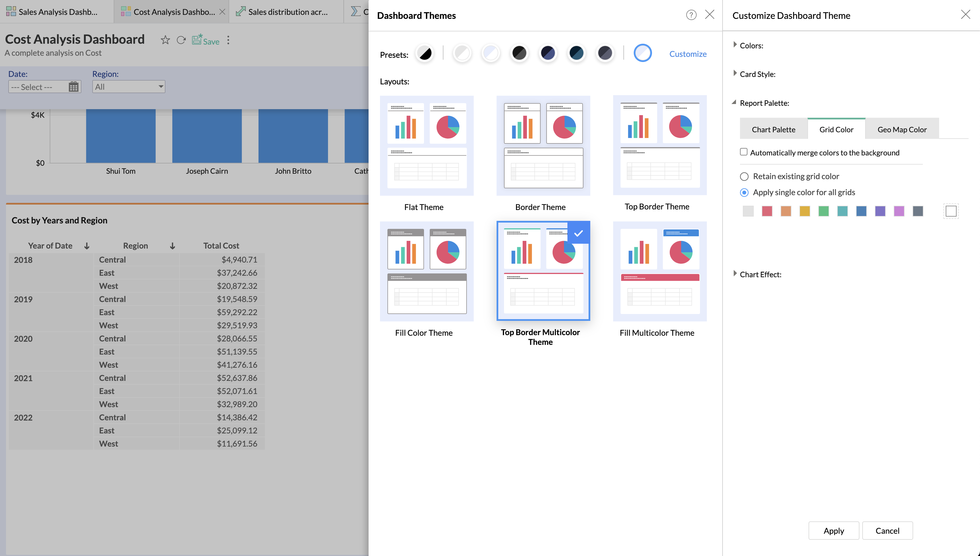The width and height of the screenshot is (980, 556).
Task: Close the Customize Dashboard Theme panel
Action: 965,15
